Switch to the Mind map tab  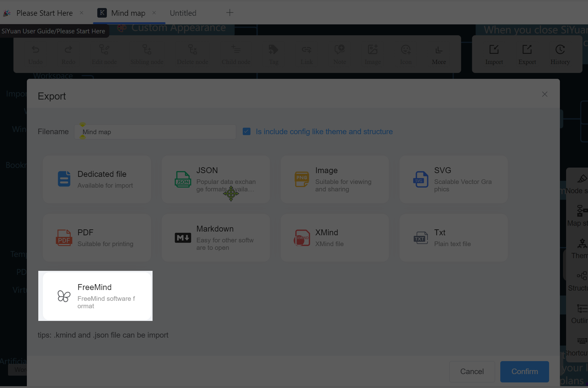[x=128, y=13]
